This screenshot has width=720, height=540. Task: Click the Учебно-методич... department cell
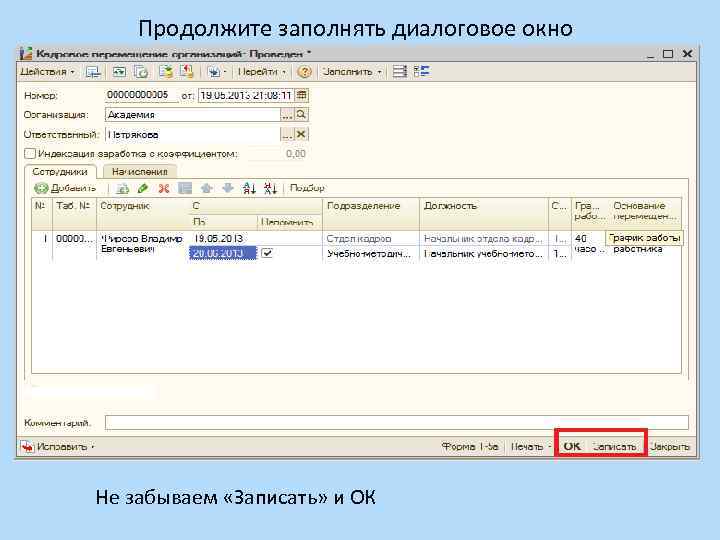pos(369,253)
